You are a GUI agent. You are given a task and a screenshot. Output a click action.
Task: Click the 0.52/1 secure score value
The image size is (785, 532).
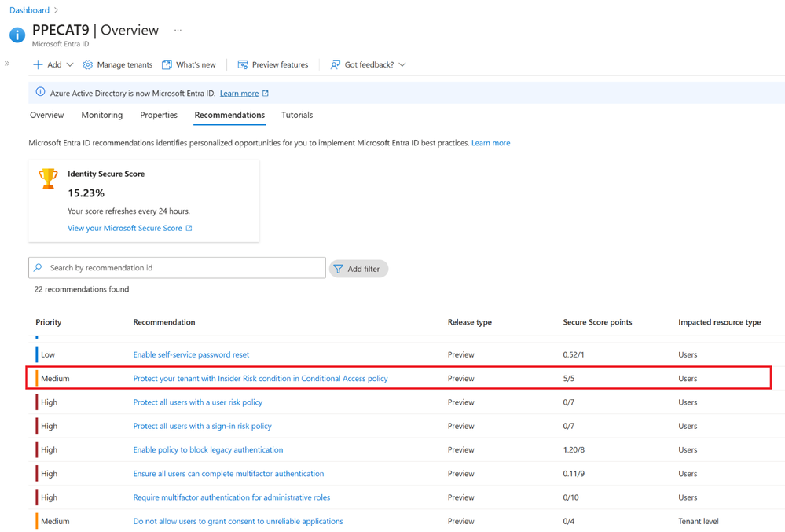click(x=573, y=355)
